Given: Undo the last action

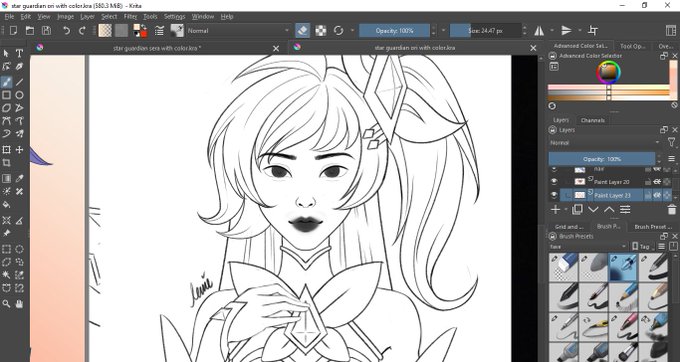Looking at the screenshot, I should click(66, 30).
